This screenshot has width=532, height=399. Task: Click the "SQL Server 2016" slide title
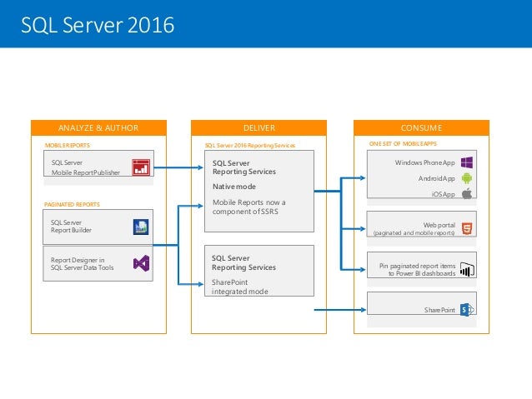click(x=98, y=25)
